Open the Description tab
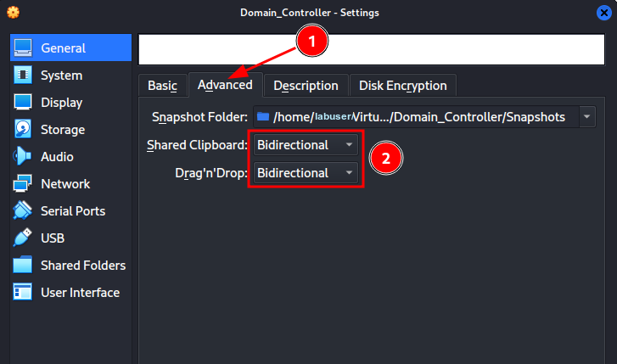Screen dimensions: 617x364 pyautogui.click(x=306, y=86)
